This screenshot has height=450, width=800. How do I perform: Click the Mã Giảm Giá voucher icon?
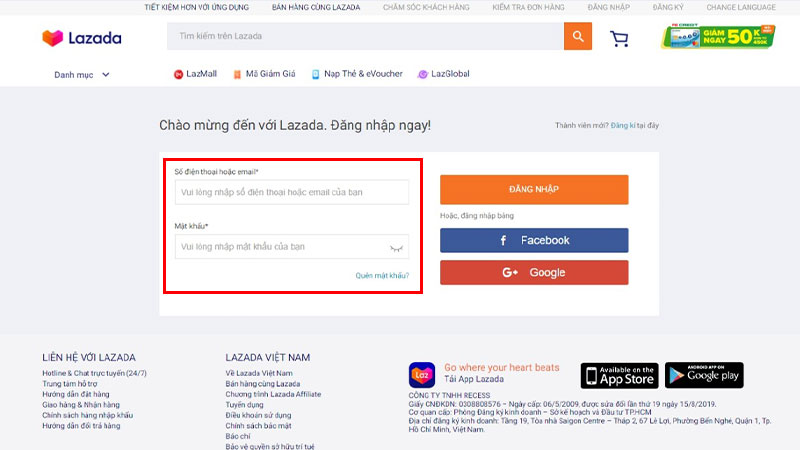pyautogui.click(x=237, y=74)
